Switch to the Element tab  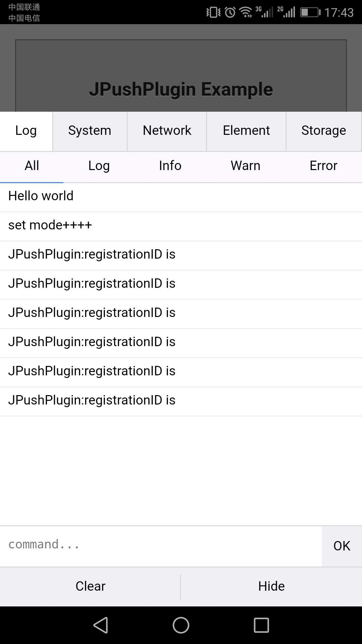click(246, 131)
